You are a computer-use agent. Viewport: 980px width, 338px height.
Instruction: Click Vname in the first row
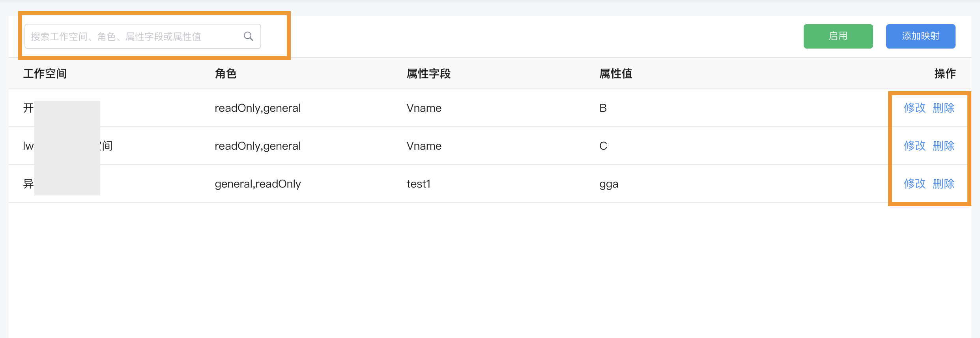[424, 108]
